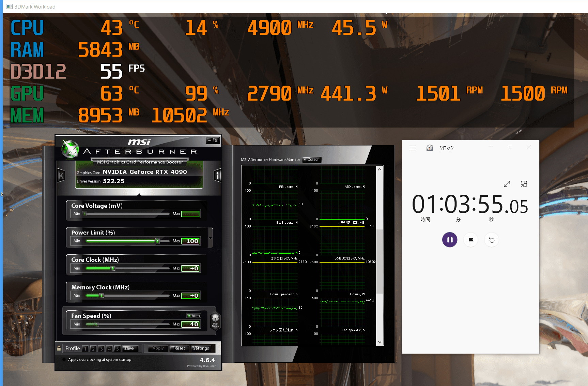
Task: Click the FB usage graph
Action: [275, 205]
